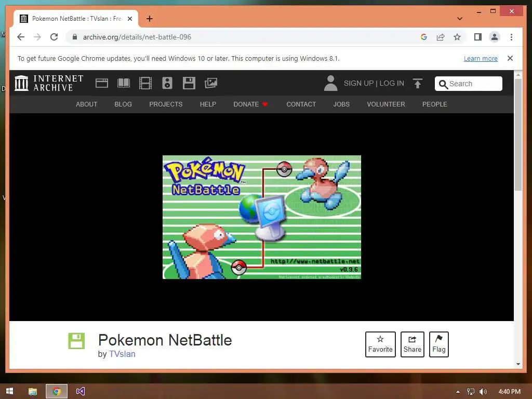Open the VOLUNTEER menu item
Image resolution: width=532 pixels, height=399 pixels.
click(386, 104)
